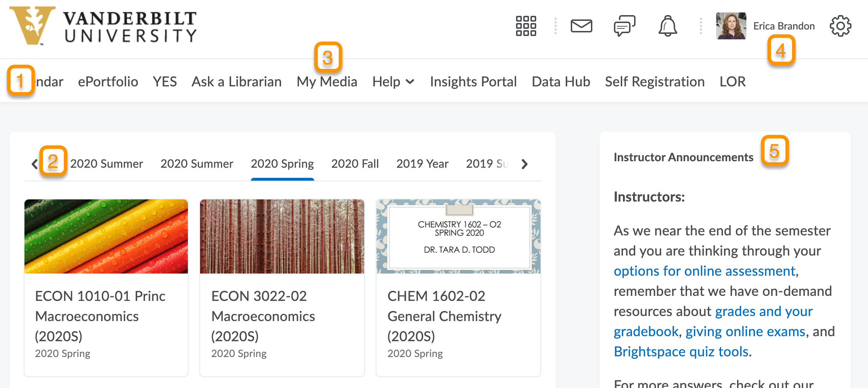
Task: Follow the options for online assessment link
Action: click(704, 271)
